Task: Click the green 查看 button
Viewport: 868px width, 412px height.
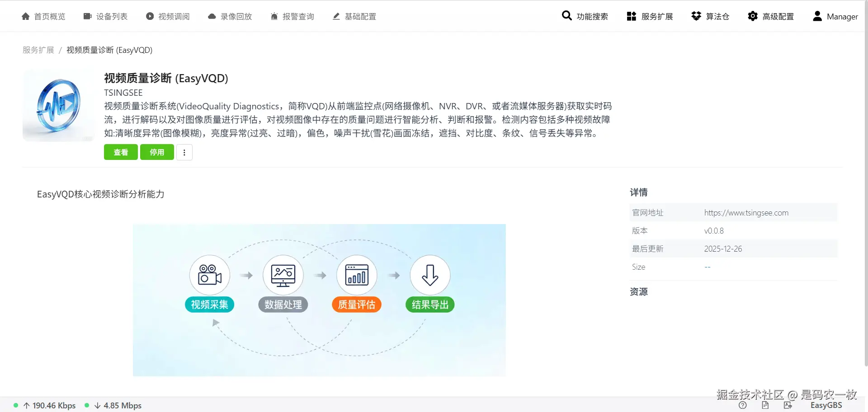Action: [121, 152]
